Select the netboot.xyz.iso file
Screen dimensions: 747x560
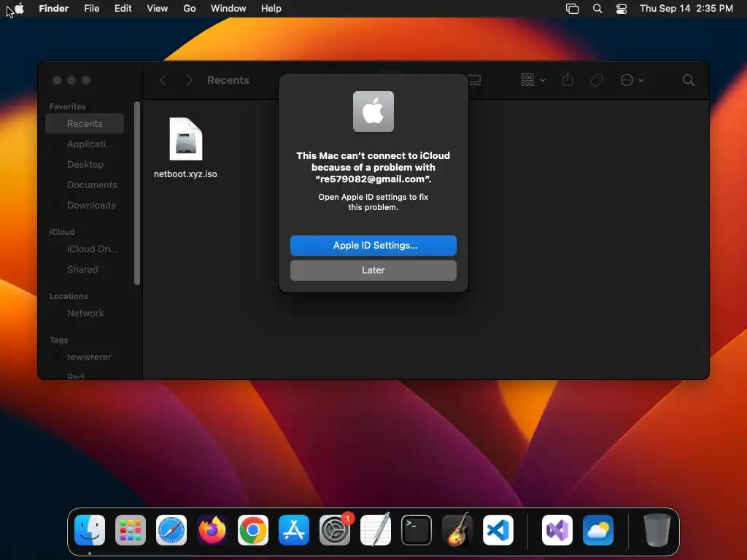(x=185, y=148)
